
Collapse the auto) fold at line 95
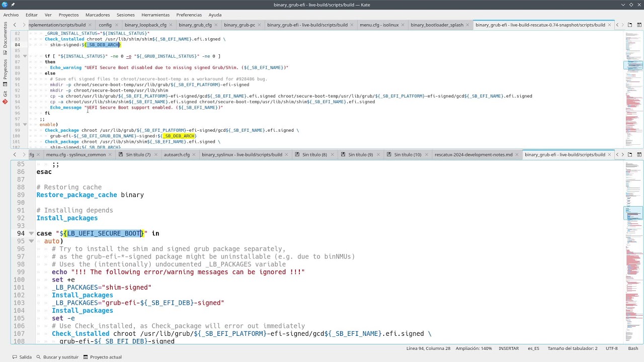[x=31, y=241]
